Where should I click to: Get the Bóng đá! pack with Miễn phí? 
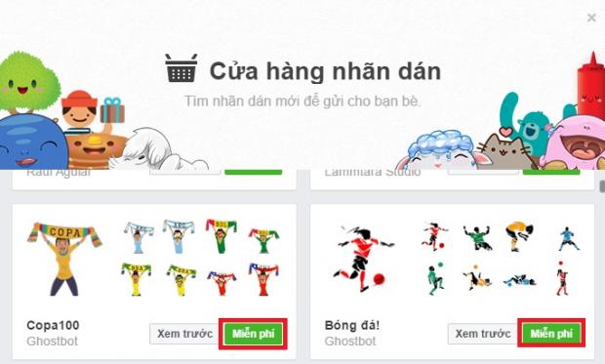(551, 334)
